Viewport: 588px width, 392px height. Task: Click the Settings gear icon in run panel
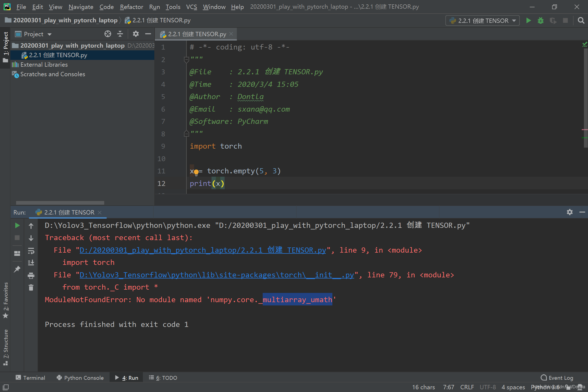point(569,212)
